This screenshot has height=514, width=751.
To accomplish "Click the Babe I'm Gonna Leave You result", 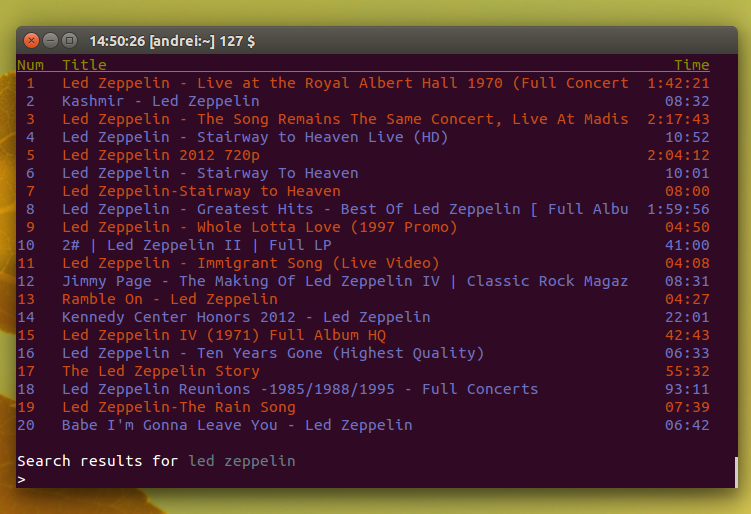I will (236, 425).
